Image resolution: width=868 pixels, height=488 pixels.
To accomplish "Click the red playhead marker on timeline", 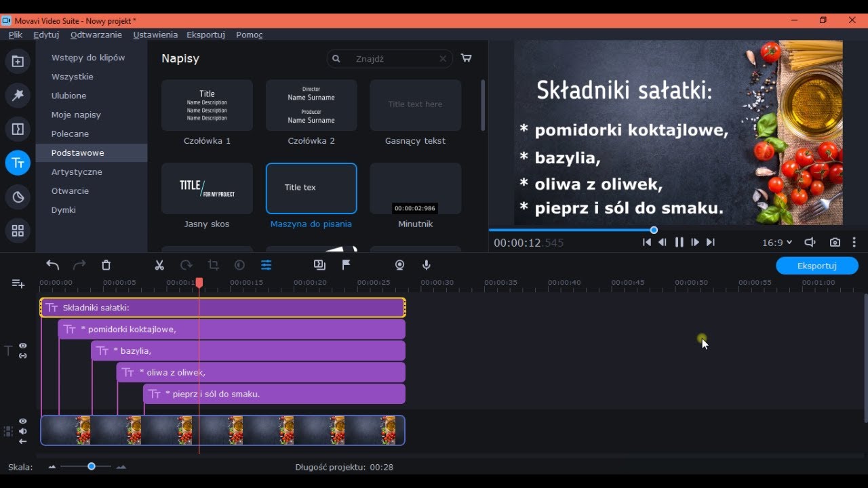I will pos(199,283).
